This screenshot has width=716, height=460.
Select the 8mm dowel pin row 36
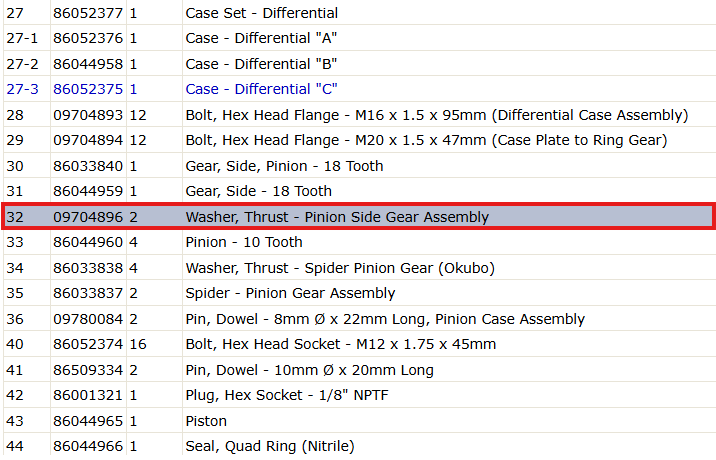[x=360, y=319]
